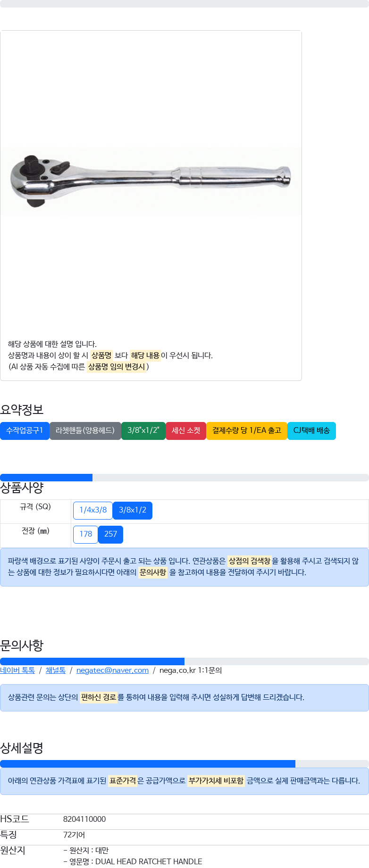This screenshot has height=868, width=369.
Task: Select the 178 mm length option
Action: click(85, 534)
